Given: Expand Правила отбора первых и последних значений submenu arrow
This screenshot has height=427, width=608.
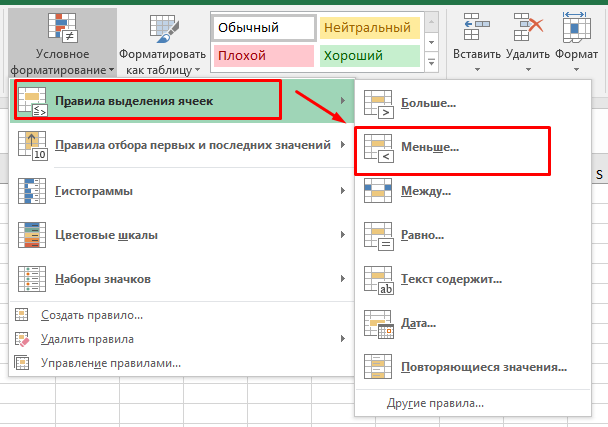Looking at the screenshot, I should point(343,145).
